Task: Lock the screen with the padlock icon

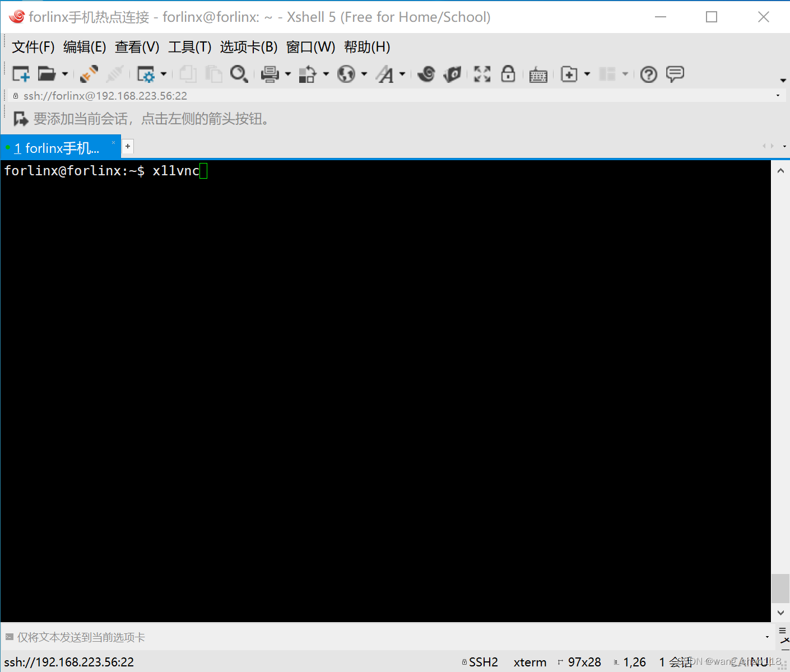Action: (x=508, y=73)
